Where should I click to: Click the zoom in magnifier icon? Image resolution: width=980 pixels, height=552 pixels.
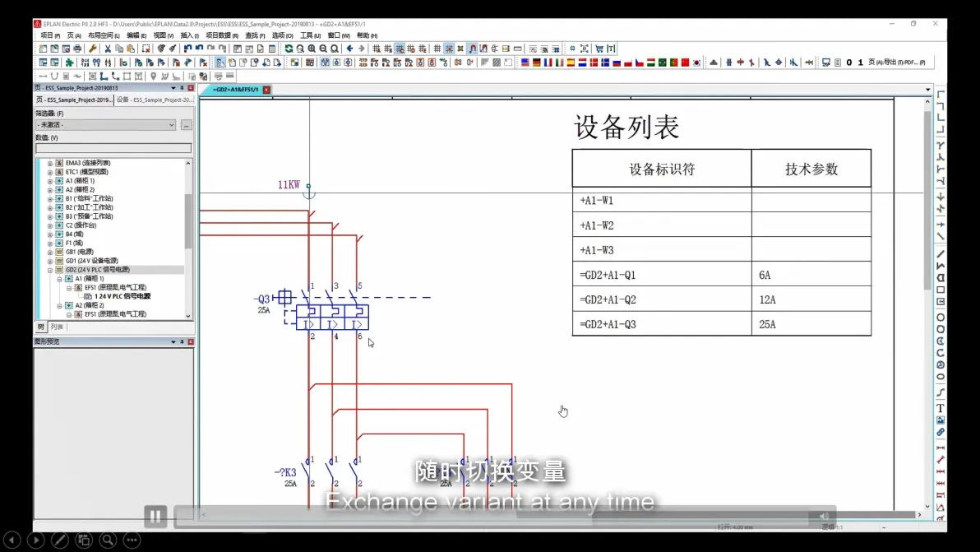coord(312,49)
